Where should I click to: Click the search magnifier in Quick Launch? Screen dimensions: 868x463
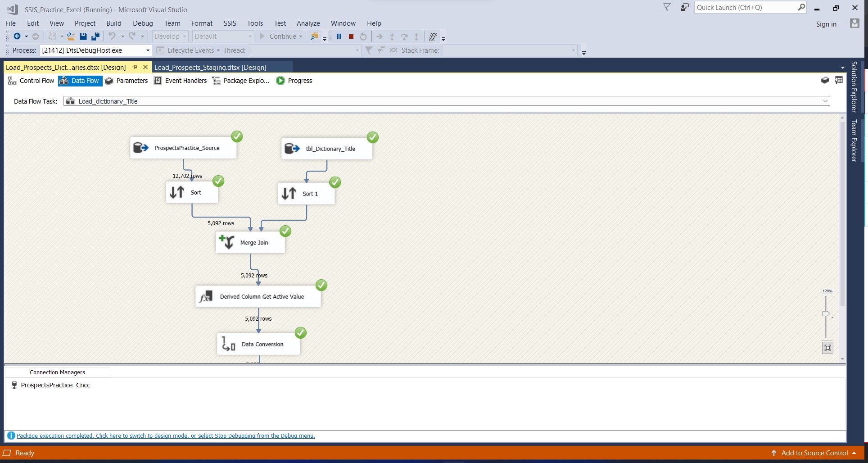click(x=801, y=7)
